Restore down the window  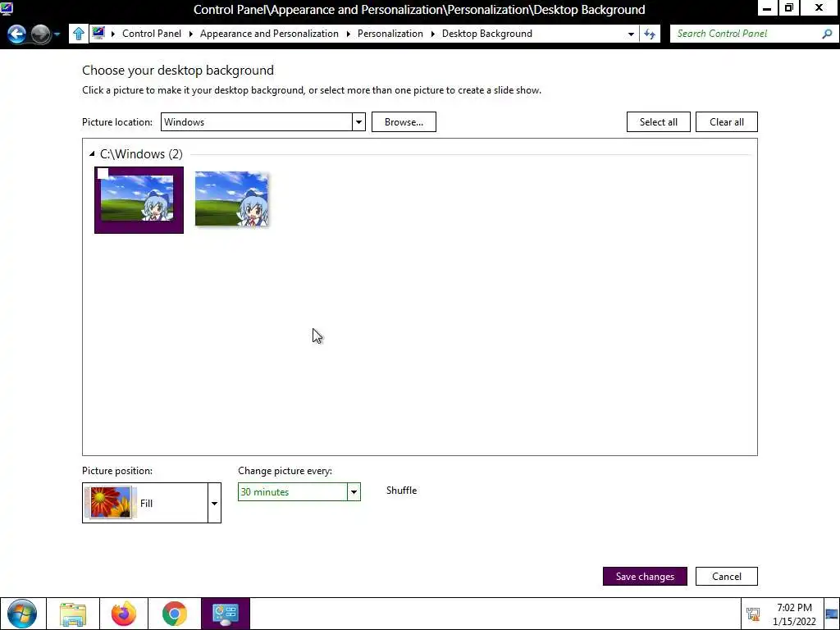click(789, 8)
